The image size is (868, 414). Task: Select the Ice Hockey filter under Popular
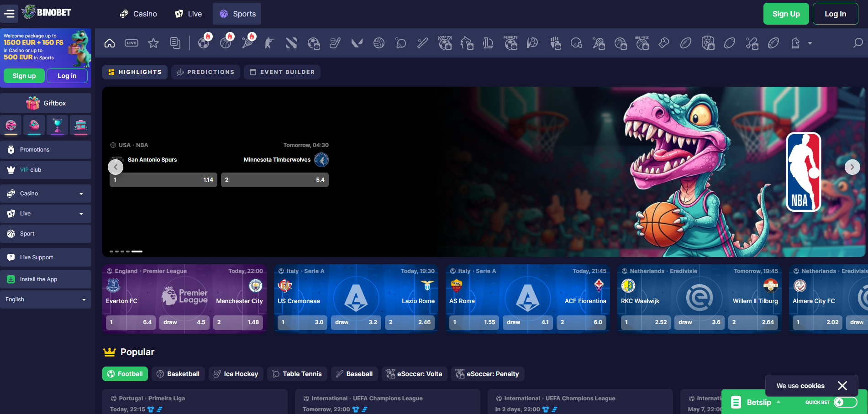tap(236, 374)
